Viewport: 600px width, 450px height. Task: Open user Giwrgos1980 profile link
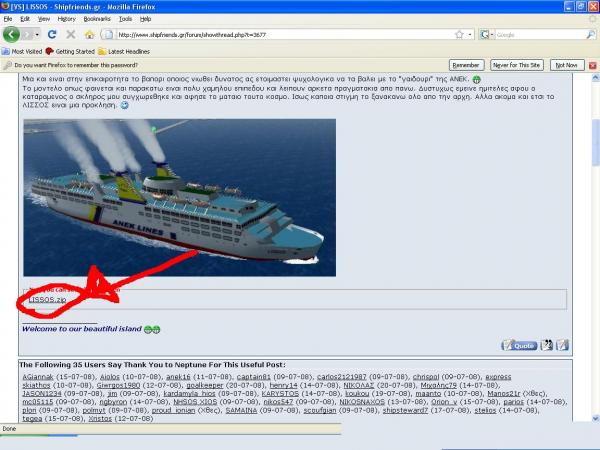[118, 385]
